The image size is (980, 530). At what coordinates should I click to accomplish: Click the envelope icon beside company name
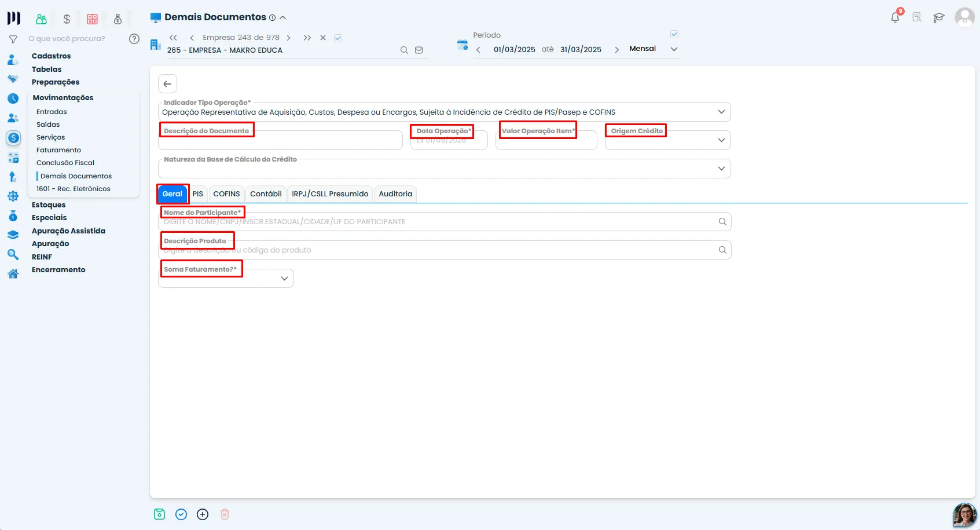[x=419, y=50]
